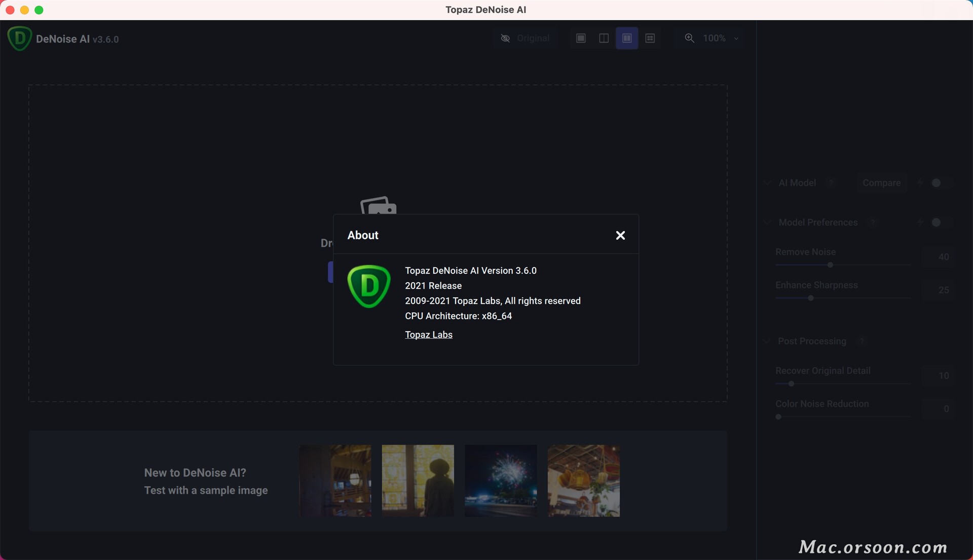Image resolution: width=973 pixels, height=560 pixels.
Task: Select the wooden interior sample image
Action: pyautogui.click(x=335, y=481)
